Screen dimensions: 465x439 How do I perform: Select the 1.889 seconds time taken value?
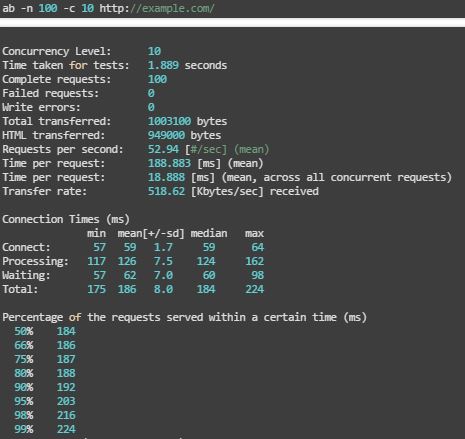click(x=187, y=65)
